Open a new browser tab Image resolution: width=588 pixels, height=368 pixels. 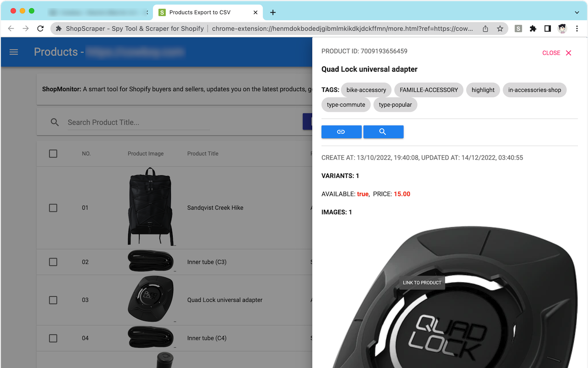click(x=273, y=12)
